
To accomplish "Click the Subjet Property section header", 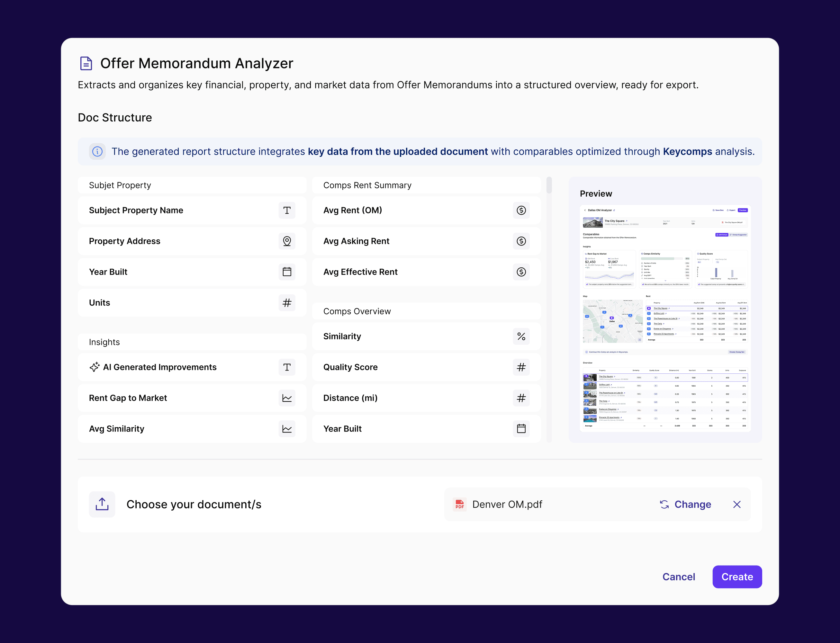I will [x=192, y=185].
